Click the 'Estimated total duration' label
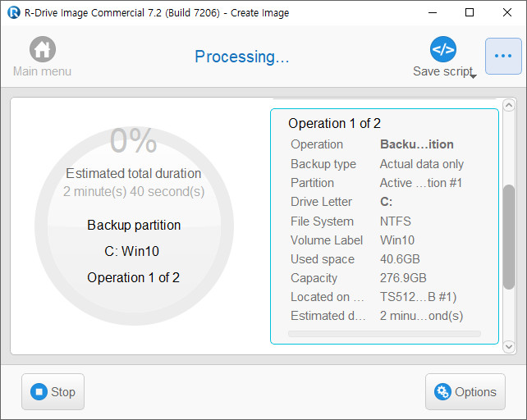The image size is (527, 420). 134,173
